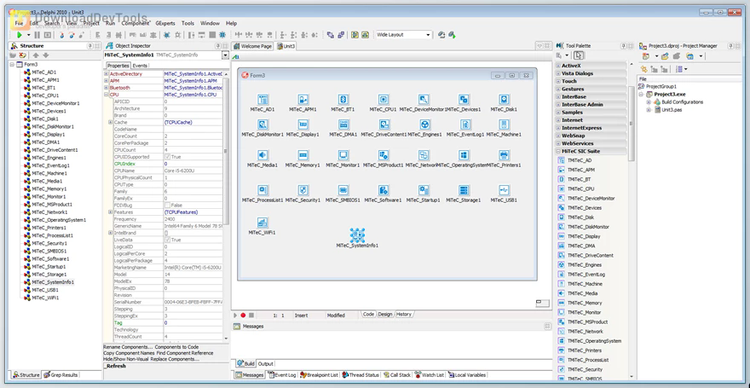Pick TMiTeC_DiskMonitor from the Tool Palette
Screen dimensions: 750x388
click(x=588, y=227)
